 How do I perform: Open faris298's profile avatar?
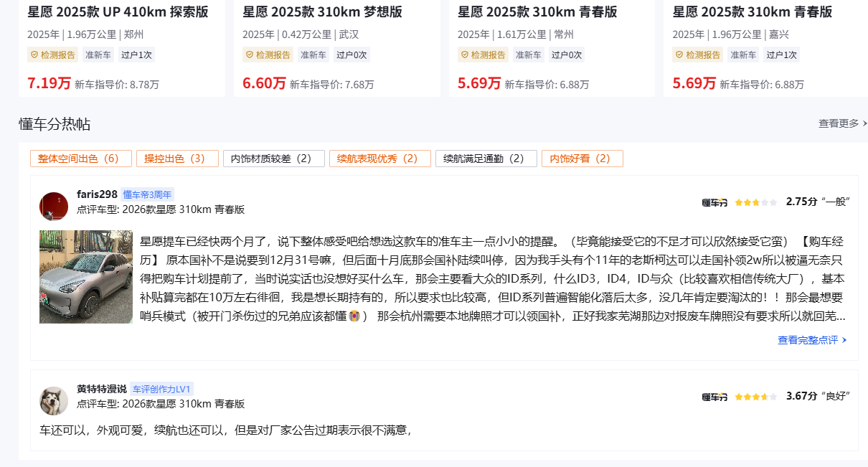54,206
